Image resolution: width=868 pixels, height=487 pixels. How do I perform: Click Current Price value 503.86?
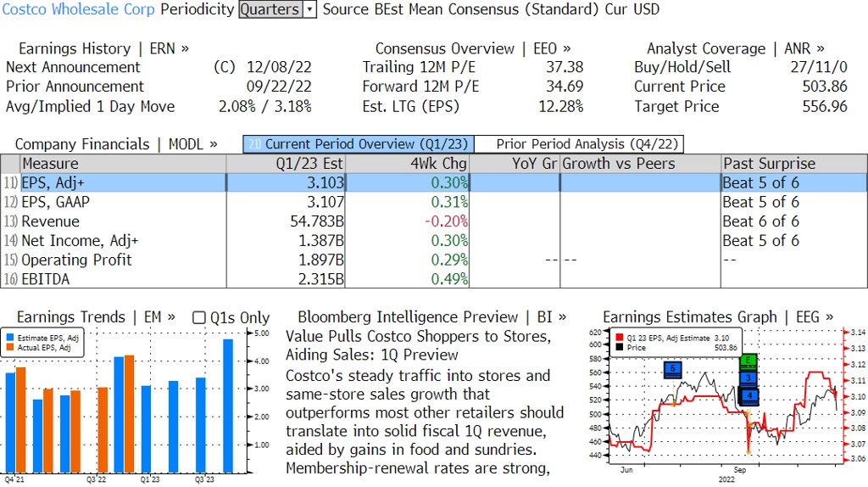pos(825,87)
